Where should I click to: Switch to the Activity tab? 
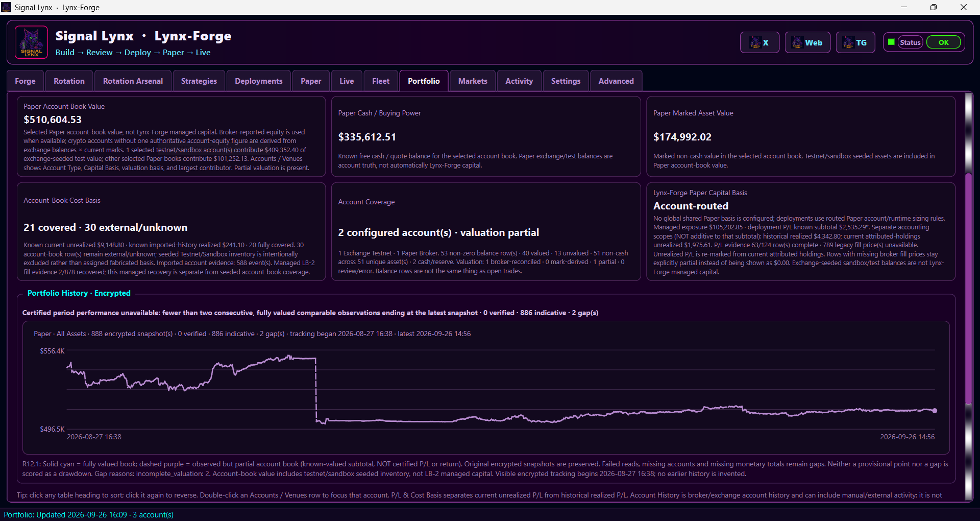[x=519, y=81]
